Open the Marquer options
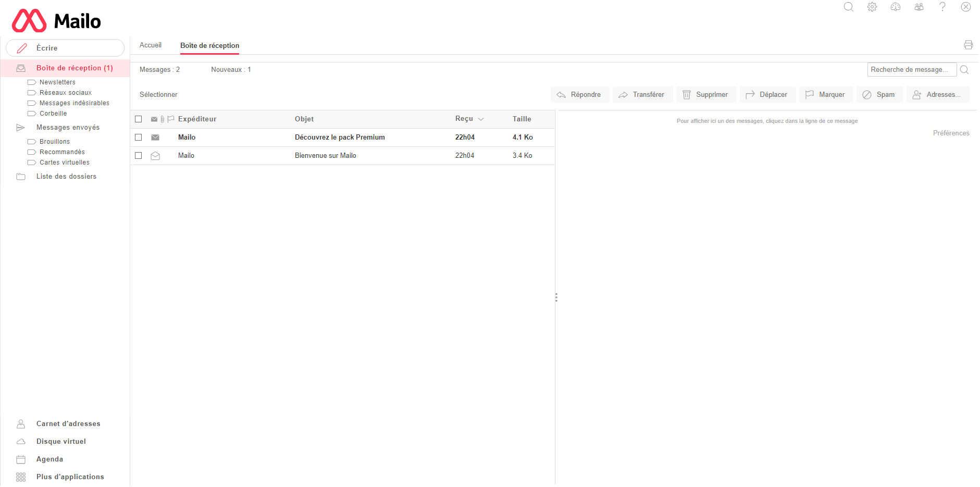The width and height of the screenshot is (980, 487). coord(826,95)
